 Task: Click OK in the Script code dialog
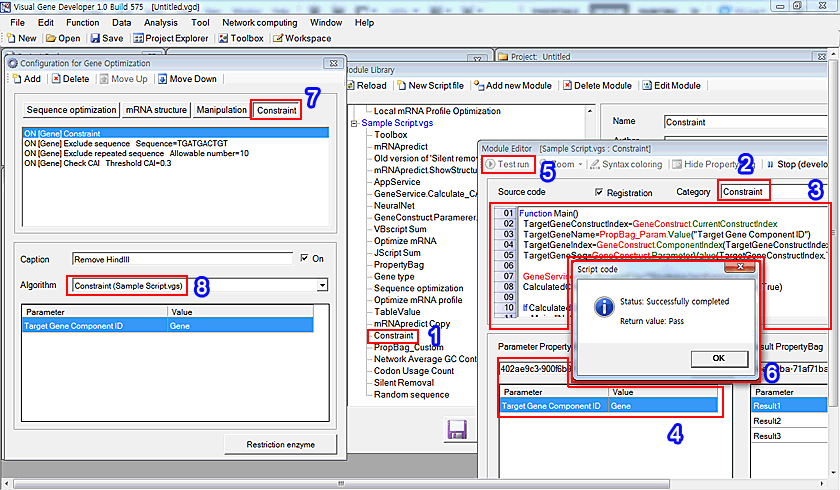click(x=719, y=358)
